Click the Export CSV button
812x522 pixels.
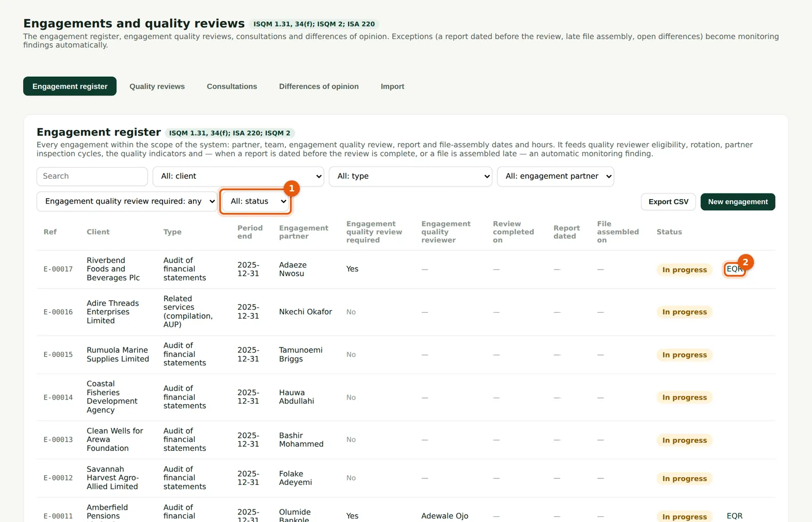(668, 202)
